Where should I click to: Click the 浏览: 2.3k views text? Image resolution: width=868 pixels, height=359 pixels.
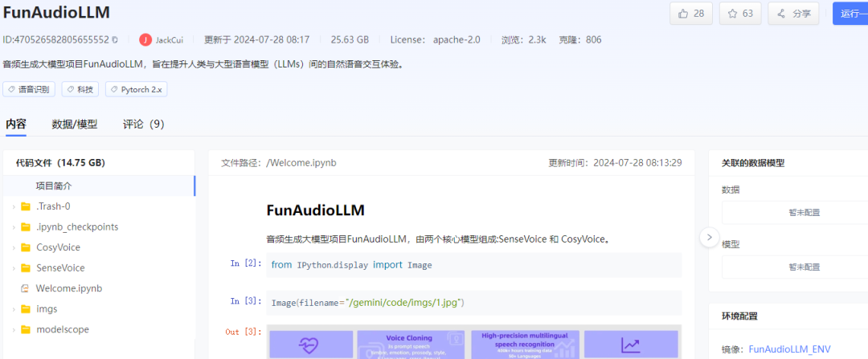coord(524,40)
